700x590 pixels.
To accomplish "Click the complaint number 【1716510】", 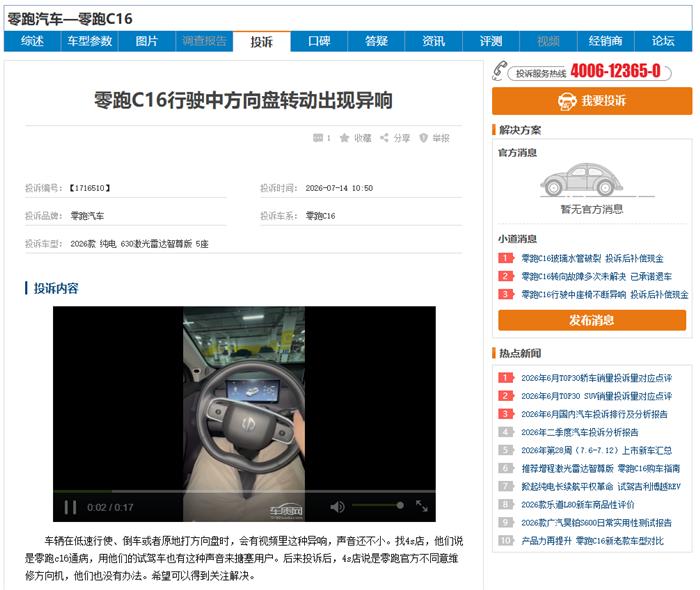I will 89,188.
